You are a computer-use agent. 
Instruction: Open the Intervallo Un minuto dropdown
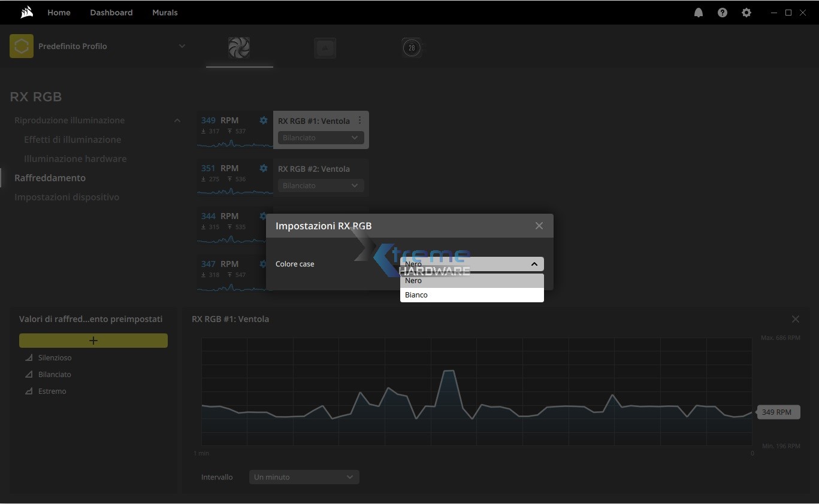tap(304, 477)
